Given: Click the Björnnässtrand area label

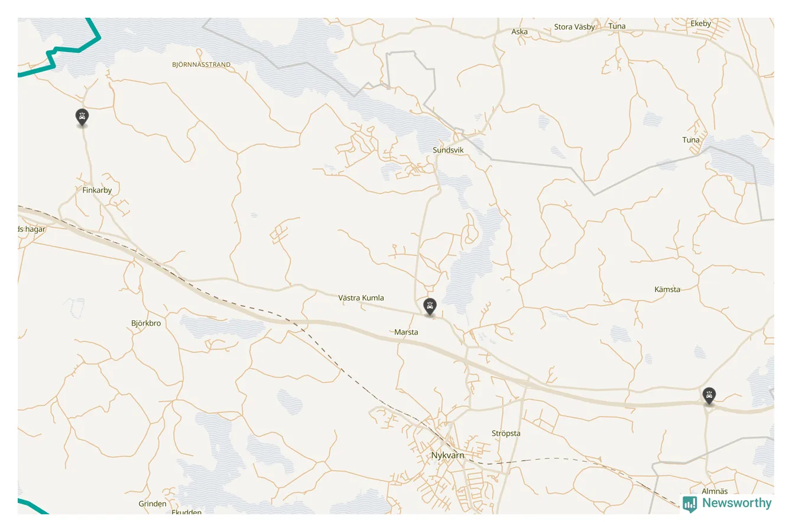Looking at the screenshot, I should [x=202, y=65].
